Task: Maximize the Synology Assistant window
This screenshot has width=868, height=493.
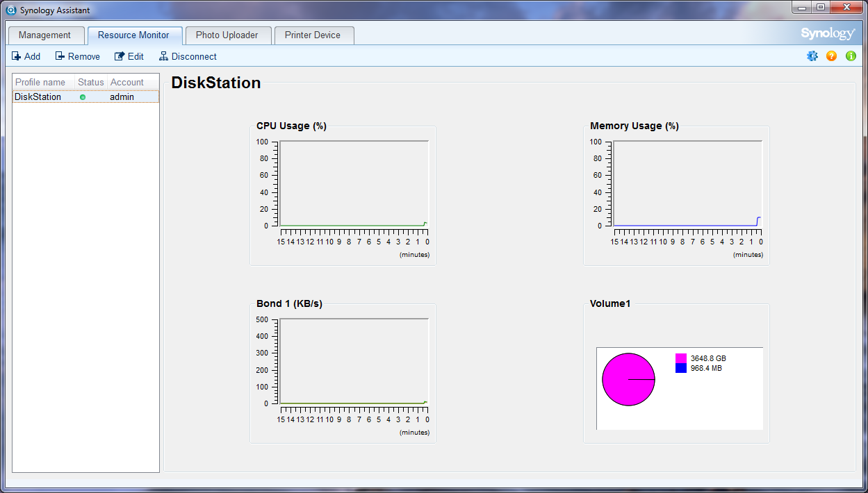Action: pos(821,7)
